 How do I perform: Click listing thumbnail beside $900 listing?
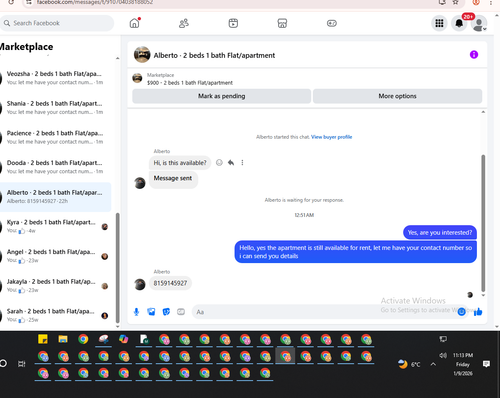tap(137, 78)
